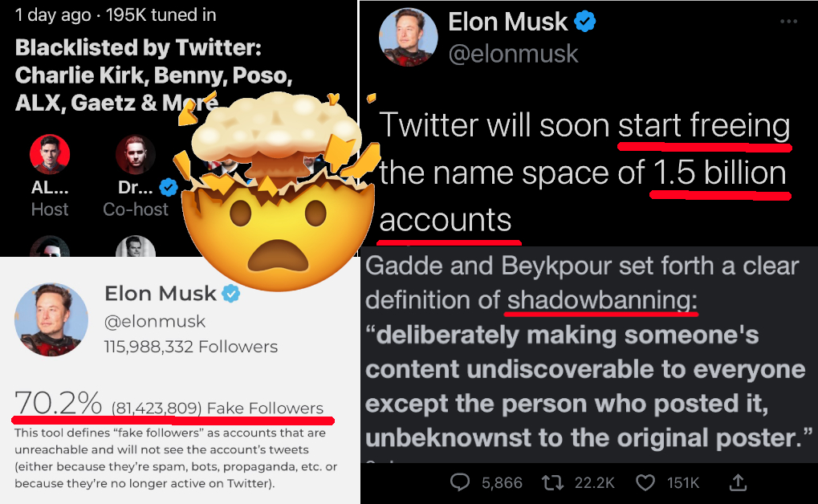Open Blacklisted by Twitter space title

153,75
